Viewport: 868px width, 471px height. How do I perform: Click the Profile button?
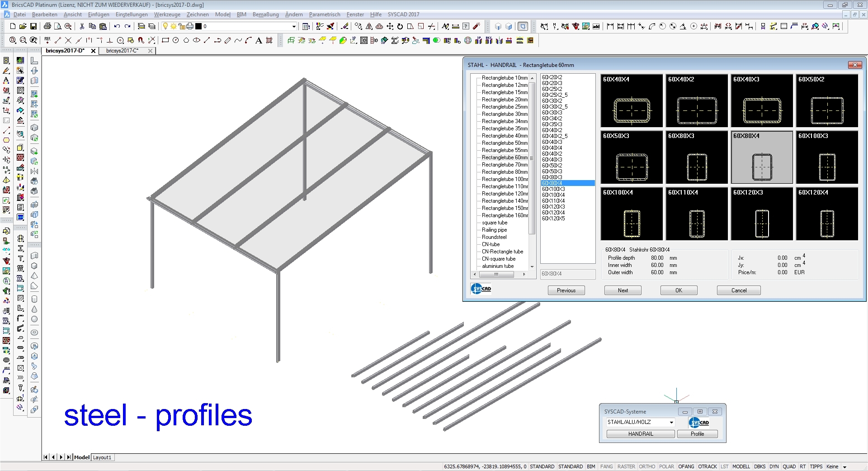pos(698,434)
